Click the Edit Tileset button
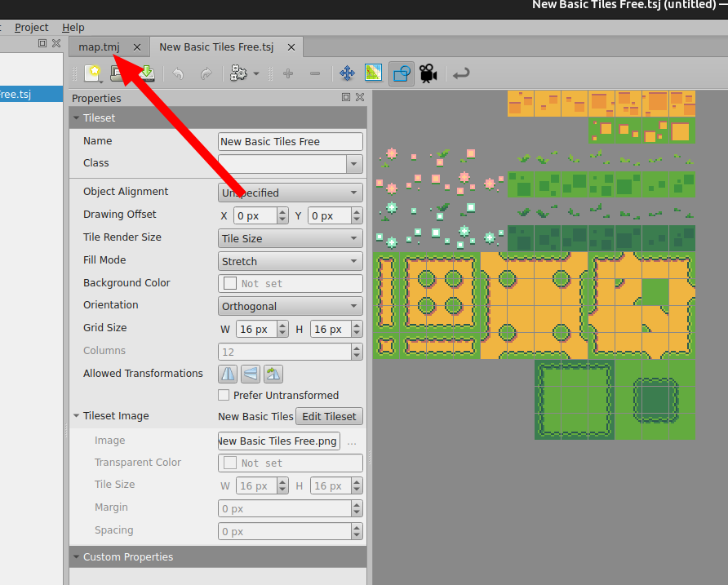Screen dimensions: 728x585 [x=329, y=416]
